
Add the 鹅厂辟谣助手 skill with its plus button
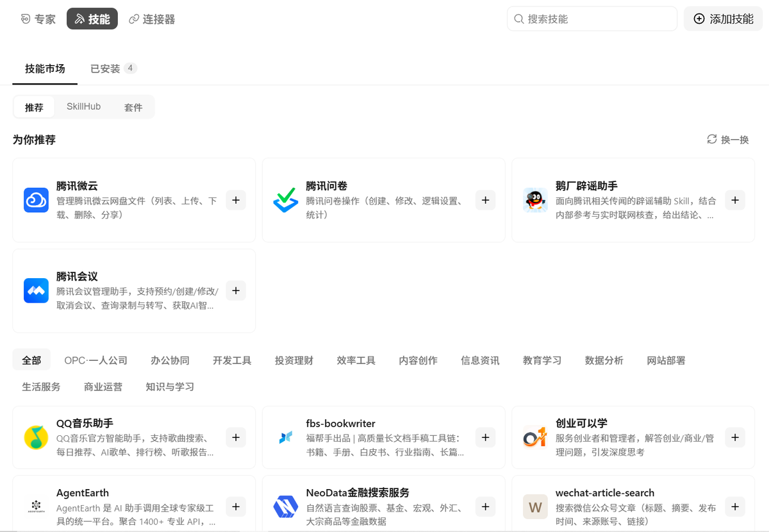tap(735, 200)
